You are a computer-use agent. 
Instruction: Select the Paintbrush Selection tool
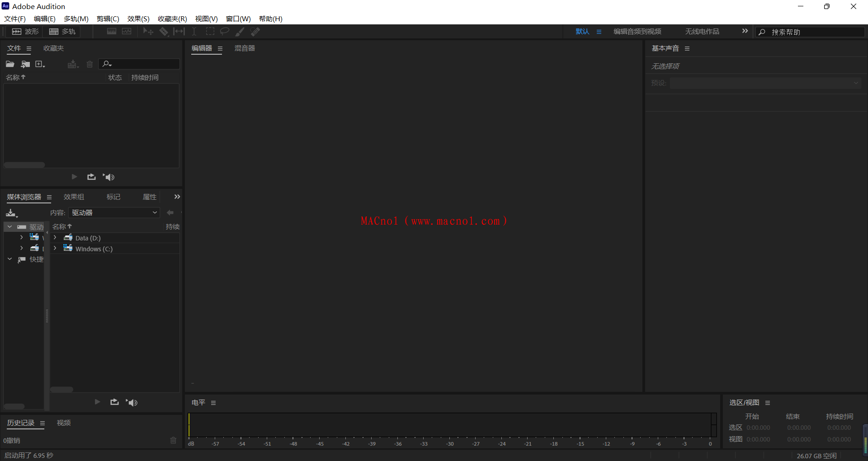240,31
